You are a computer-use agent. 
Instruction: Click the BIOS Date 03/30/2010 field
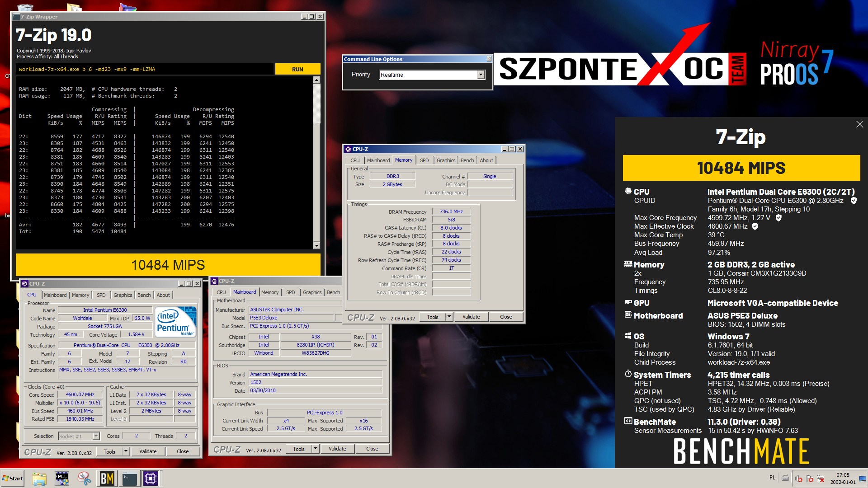pyautogui.click(x=315, y=390)
